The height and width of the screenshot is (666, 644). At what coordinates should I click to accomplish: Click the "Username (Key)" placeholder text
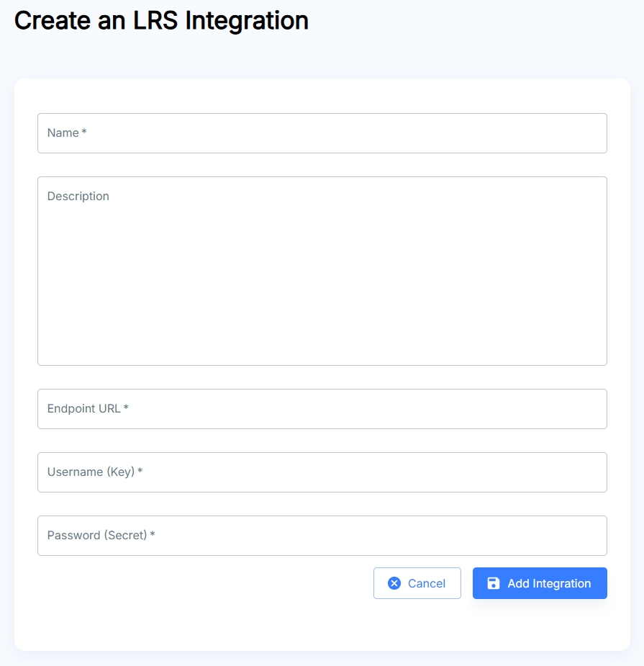(91, 472)
